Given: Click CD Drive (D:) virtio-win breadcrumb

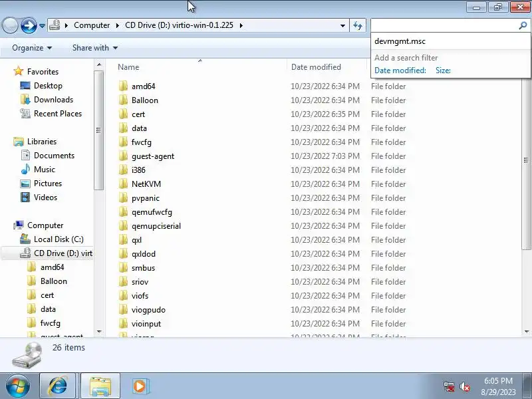Looking at the screenshot, I should click(179, 25).
